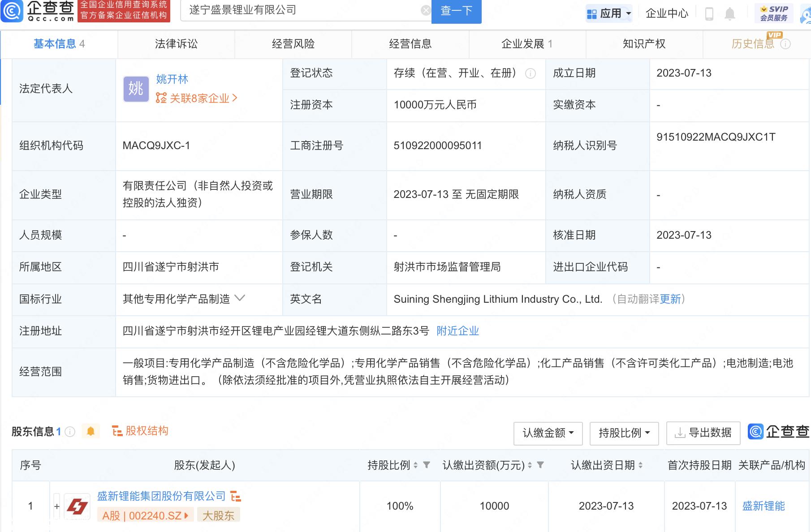Screen dimensions: 811x532
Task: Open legal representative 姚开林 link
Action: point(172,79)
